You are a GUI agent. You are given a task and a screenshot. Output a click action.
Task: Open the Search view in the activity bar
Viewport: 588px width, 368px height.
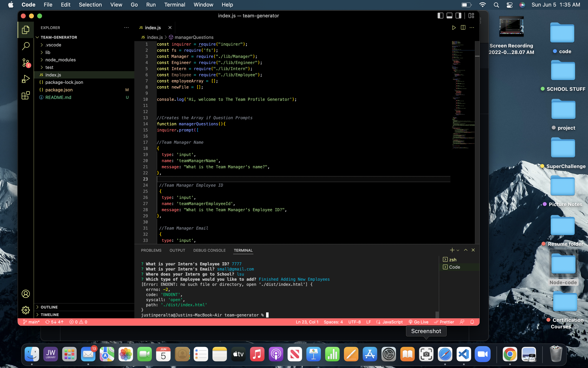click(x=26, y=46)
